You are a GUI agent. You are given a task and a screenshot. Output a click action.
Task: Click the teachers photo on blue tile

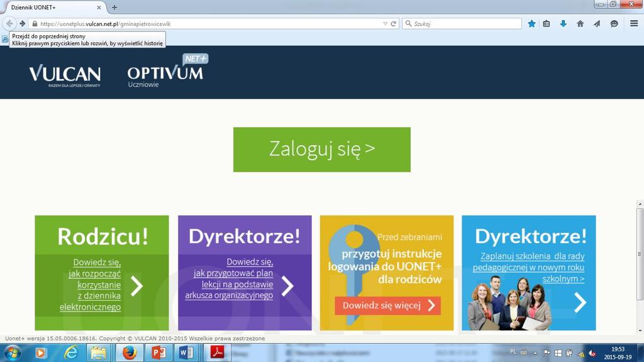[x=510, y=303]
